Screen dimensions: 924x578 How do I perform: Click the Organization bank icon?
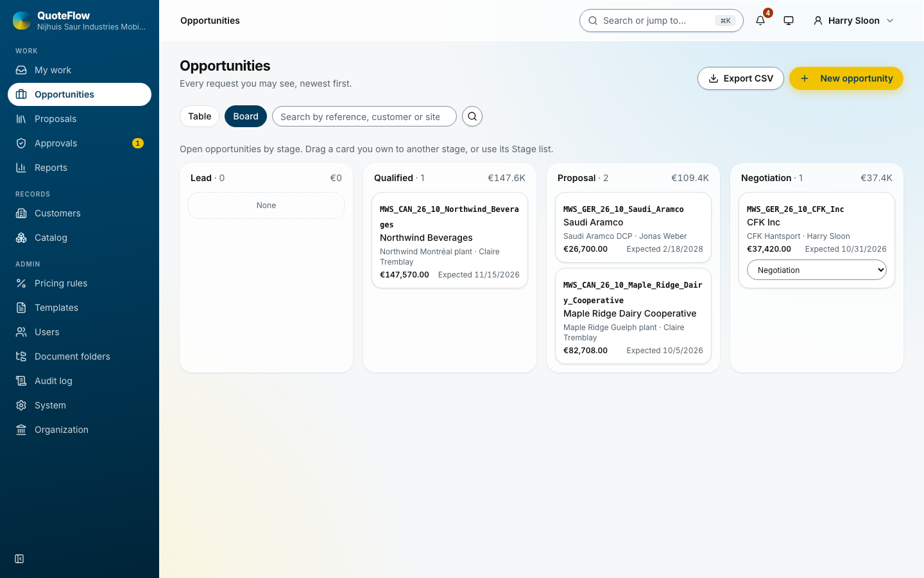[x=21, y=430]
